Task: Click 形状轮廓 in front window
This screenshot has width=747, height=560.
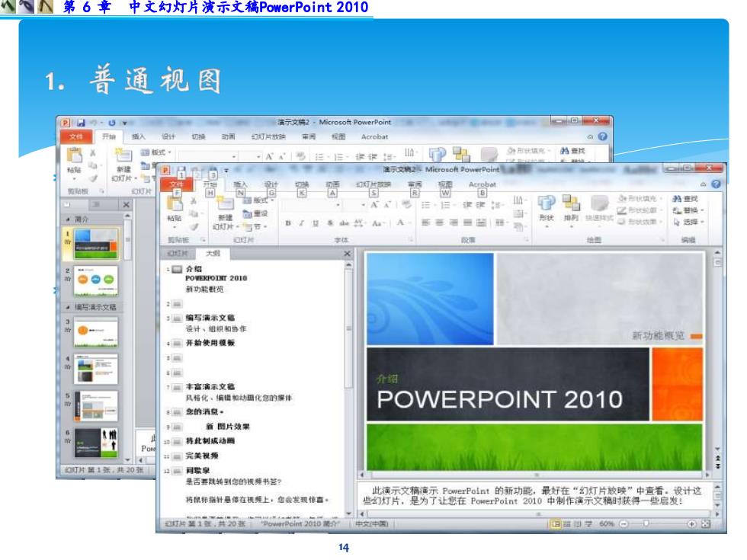Action: coord(640,210)
